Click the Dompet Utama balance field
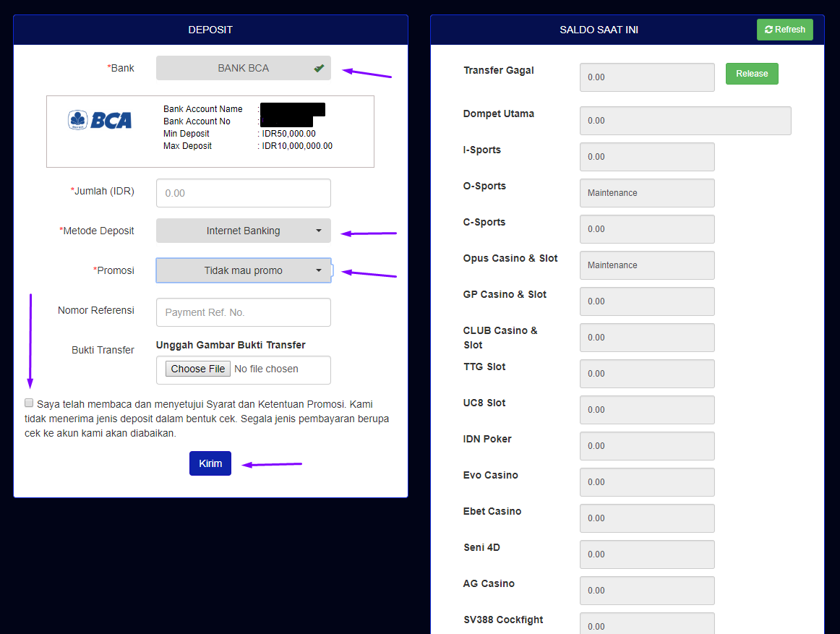Viewport: 840px width, 634px height. pyautogui.click(x=685, y=121)
